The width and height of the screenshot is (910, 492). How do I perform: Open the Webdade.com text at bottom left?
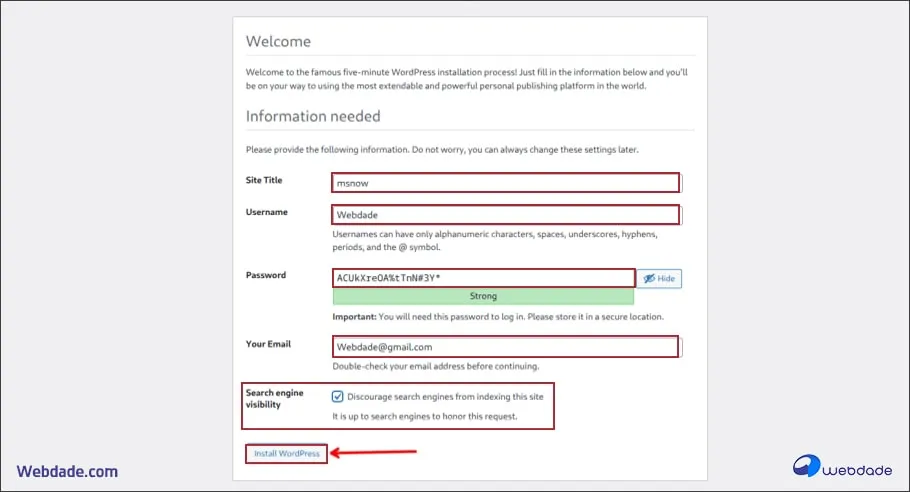tap(68, 471)
